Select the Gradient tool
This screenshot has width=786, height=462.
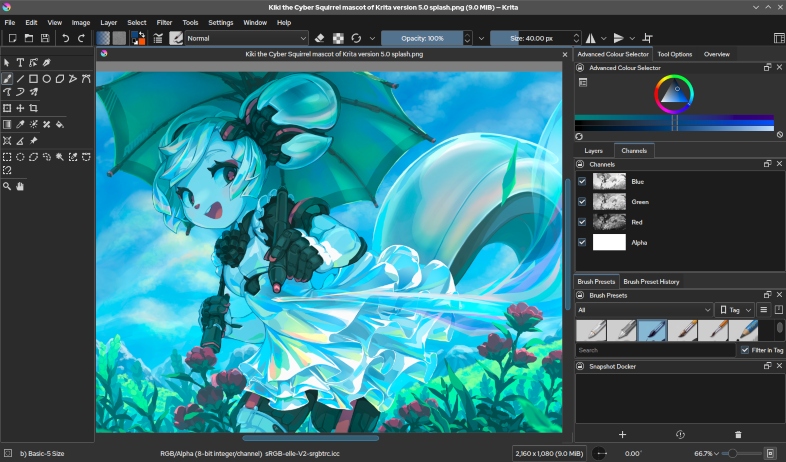(x=7, y=124)
